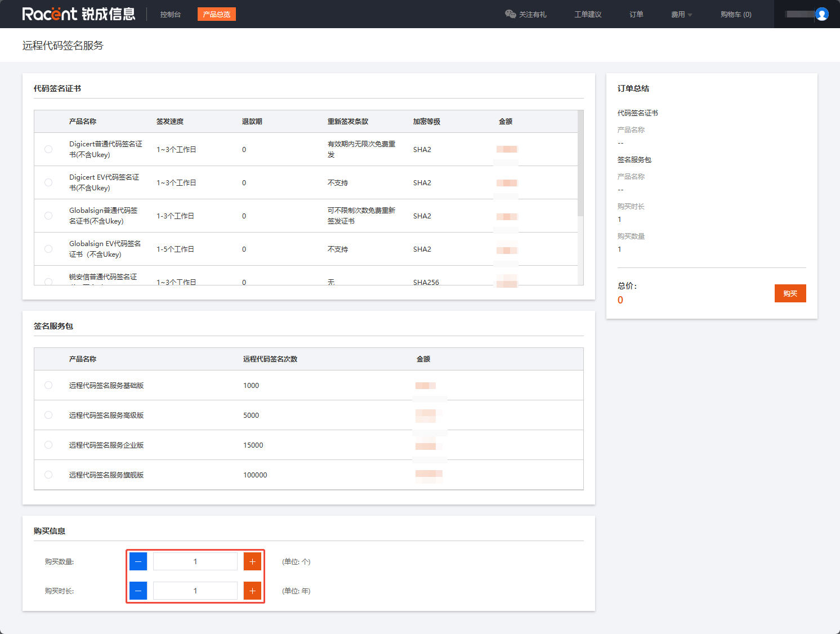840x634 pixels.
Task: Open the 工单建议 link
Action: [588, 15]
